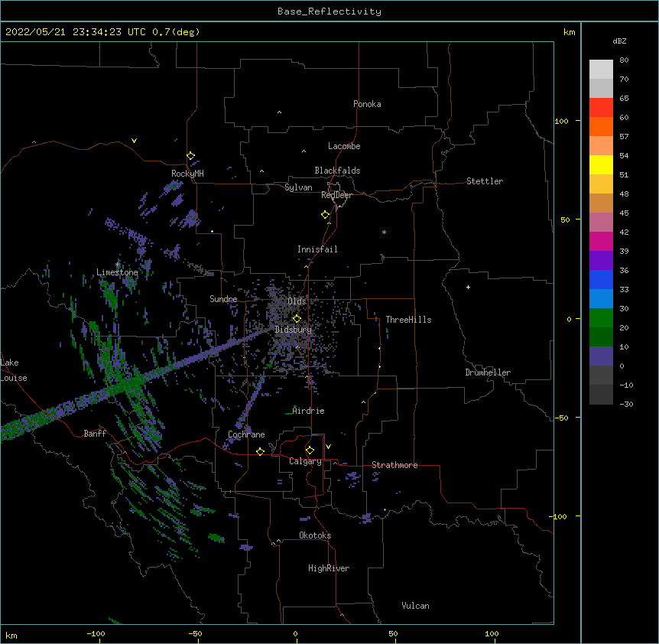Select the red 65-60 dBZ legend band
The width and height of the screenshot is (659, 644).
pyautogui.click(x=601, y=108)
